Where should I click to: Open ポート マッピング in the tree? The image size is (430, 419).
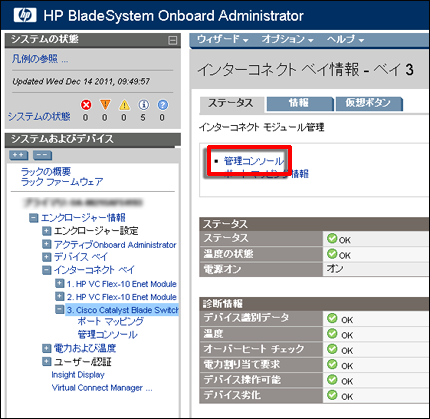click(x=110, y=321)
